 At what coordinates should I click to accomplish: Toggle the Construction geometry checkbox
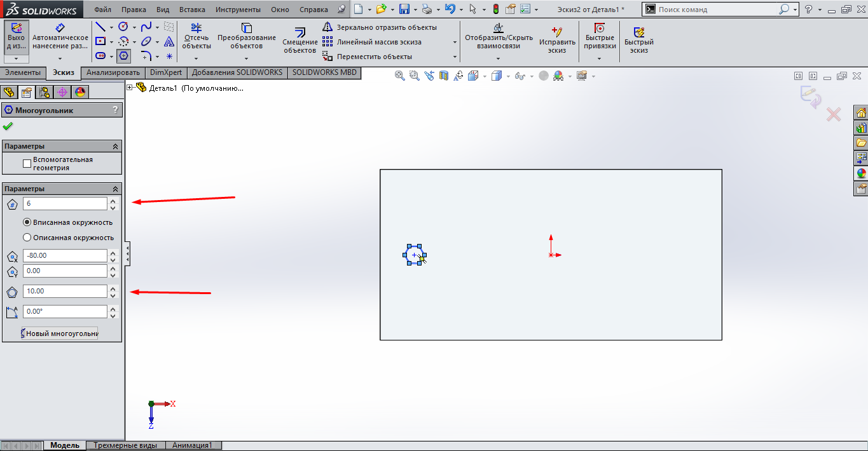coord(27,164)
